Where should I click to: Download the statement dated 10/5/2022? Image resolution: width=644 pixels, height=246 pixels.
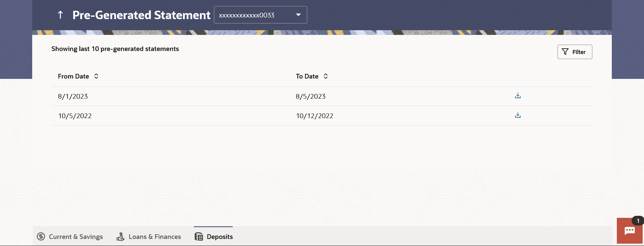[x=518, y=115]
